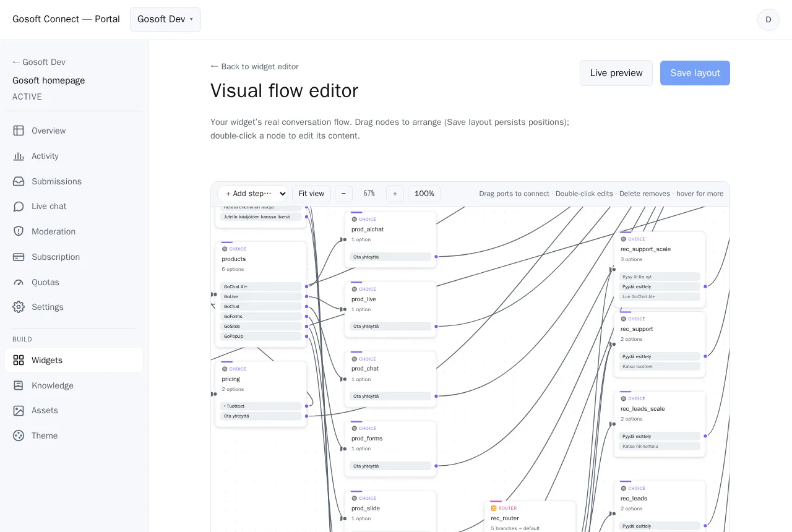Zoom out with the minus button
Image resolution: width=792 pixels, height=532 pixels.
(343, 194)
